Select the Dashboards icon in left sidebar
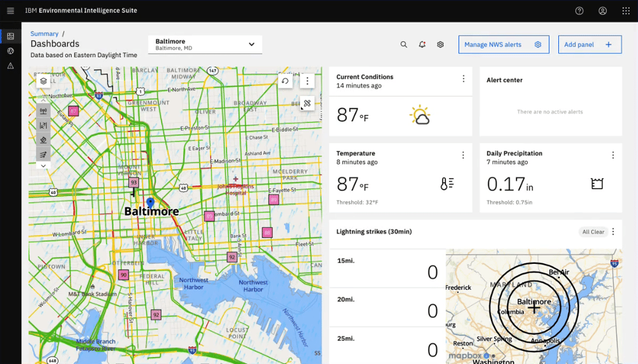Screen dimensions: 638x364 pyautogui.click(x=11, y=36)
